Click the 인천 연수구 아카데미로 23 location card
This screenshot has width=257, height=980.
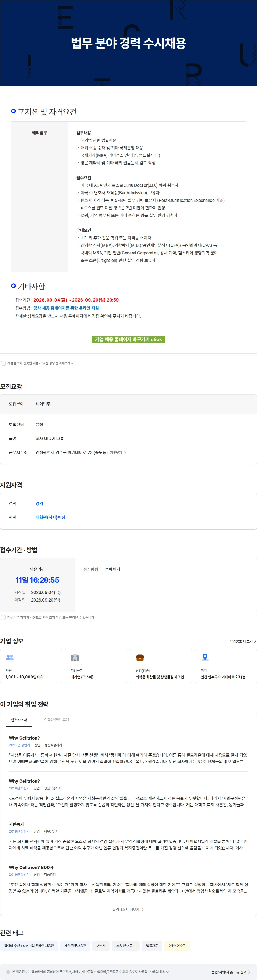(226, 666)
